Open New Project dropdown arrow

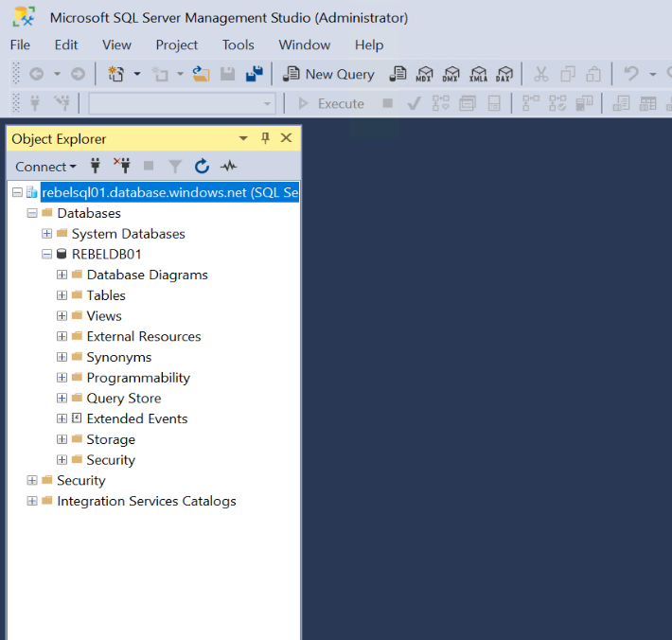click(137, 74)
